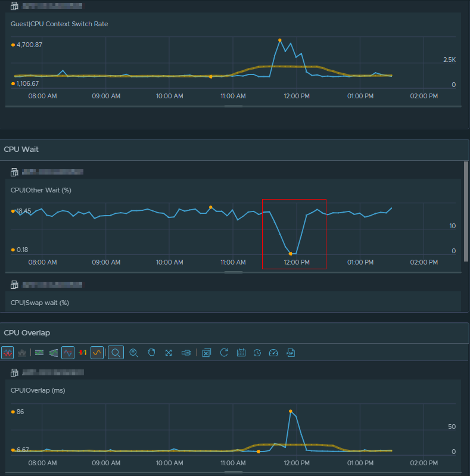Click the CPU Wait panel vertical scrollbar
The width and height of the screenshot is (470, 476).
466,211
